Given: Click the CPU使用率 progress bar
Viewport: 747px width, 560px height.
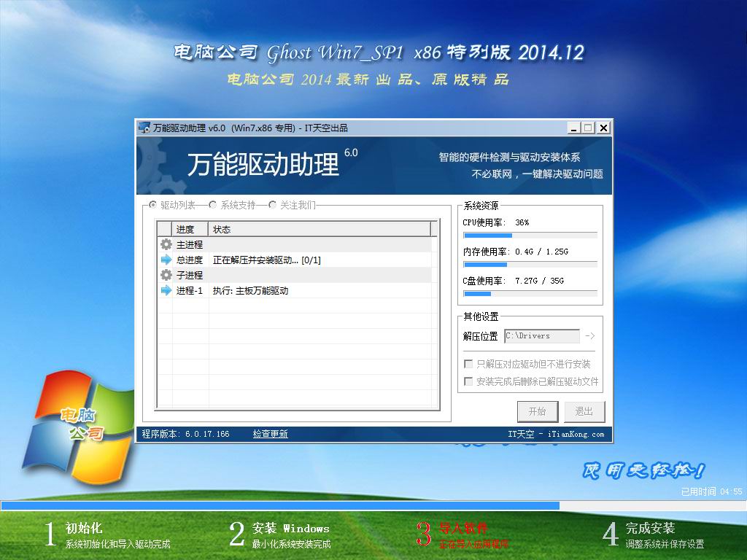Looking at the screenshot, I should coord(530,236).
